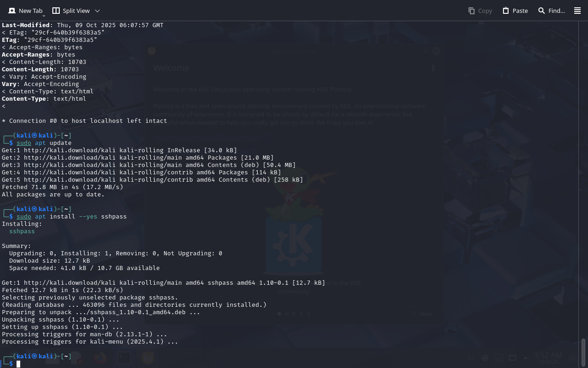Screen dimensions: 588x368
Task: Click the 'sudo apt update' command text
Action: point(44,143)
